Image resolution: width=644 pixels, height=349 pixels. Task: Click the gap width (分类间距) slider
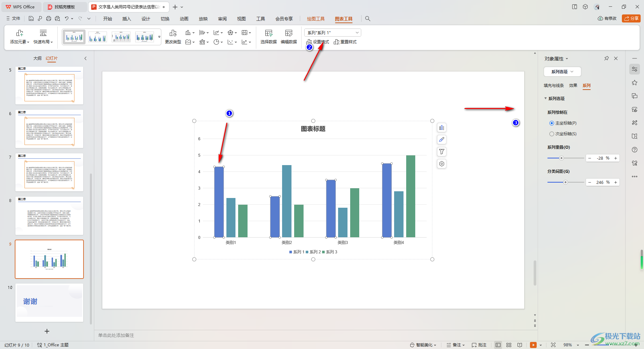coord(566,182)
